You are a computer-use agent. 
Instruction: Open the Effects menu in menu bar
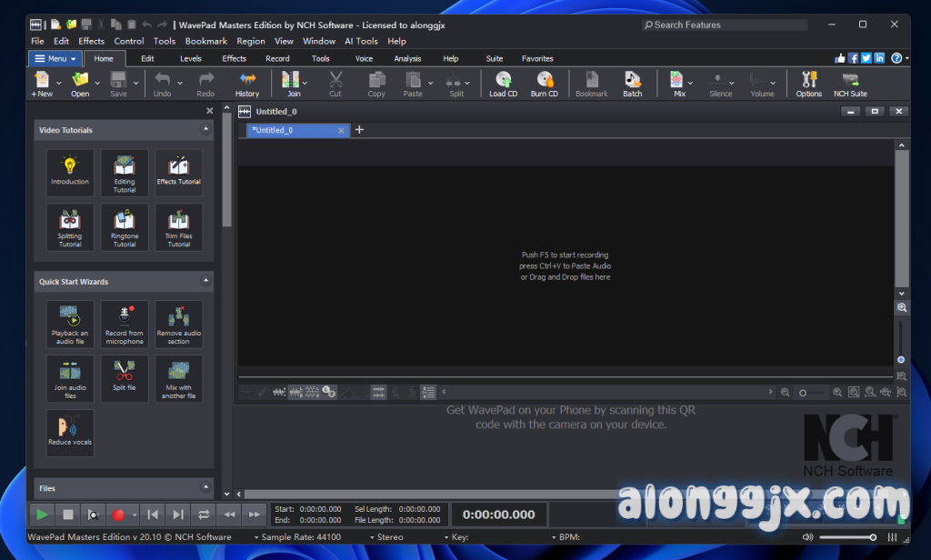pyautogui.click(x=91, y=41)
